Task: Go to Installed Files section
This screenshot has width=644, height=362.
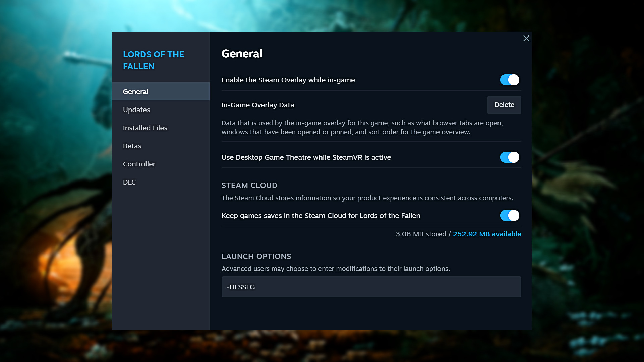Action: tap(161, 128)
